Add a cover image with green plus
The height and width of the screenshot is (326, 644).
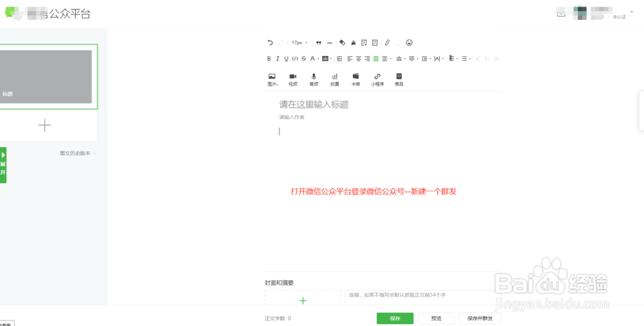tap(303, 301)
